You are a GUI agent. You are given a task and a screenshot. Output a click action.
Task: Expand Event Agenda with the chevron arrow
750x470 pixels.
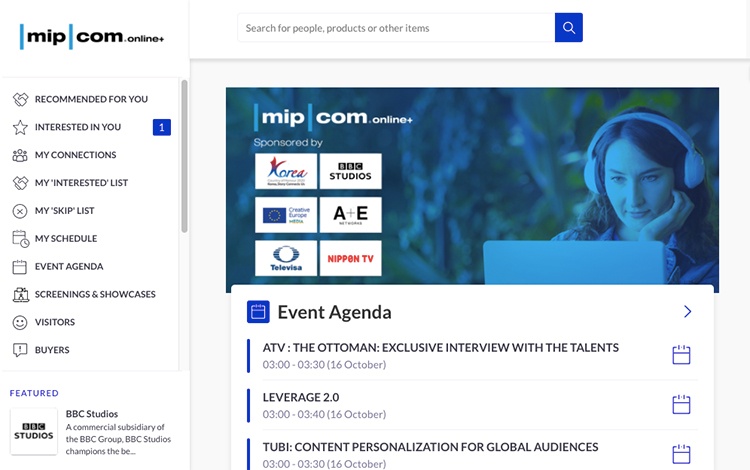pos(687,312)
